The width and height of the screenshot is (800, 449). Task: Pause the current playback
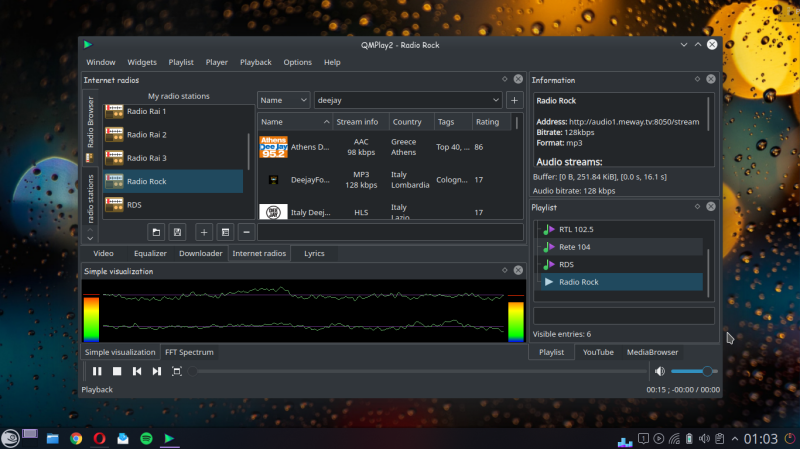point(97,371)
